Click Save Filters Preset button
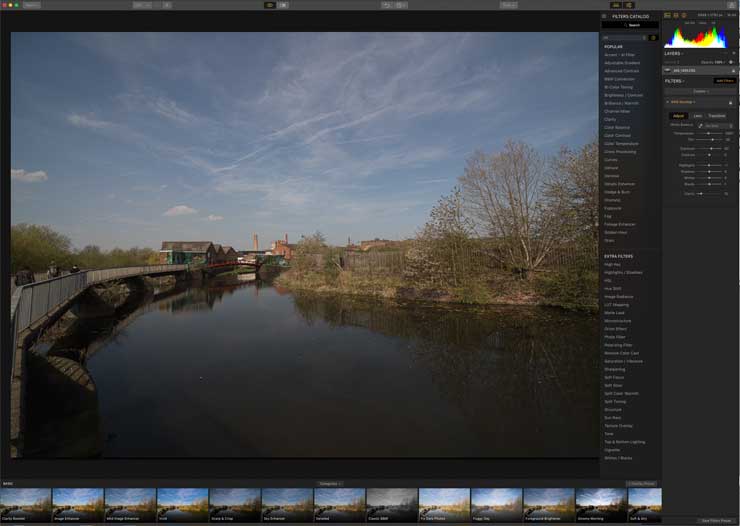This screenshot has height=526, width=740. point(717,521)
